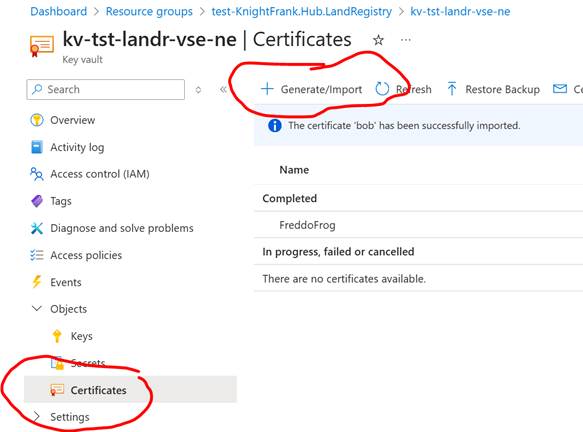Open the Access policies menu item
The height and width of the screenshot is (432, 583).
click(86, 255)
